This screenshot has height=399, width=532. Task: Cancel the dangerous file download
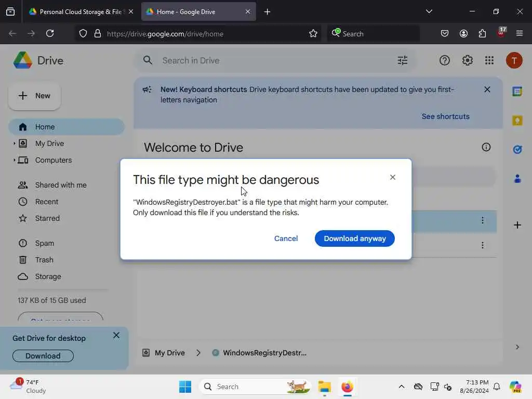coord(286,238)
